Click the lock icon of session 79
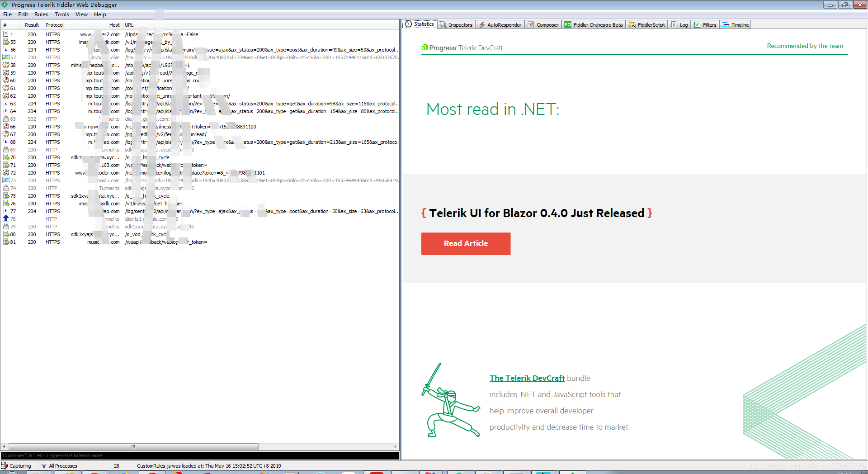The width and height of the screenshot is (868, 474). pyautogui.click(x=6, y=227)
